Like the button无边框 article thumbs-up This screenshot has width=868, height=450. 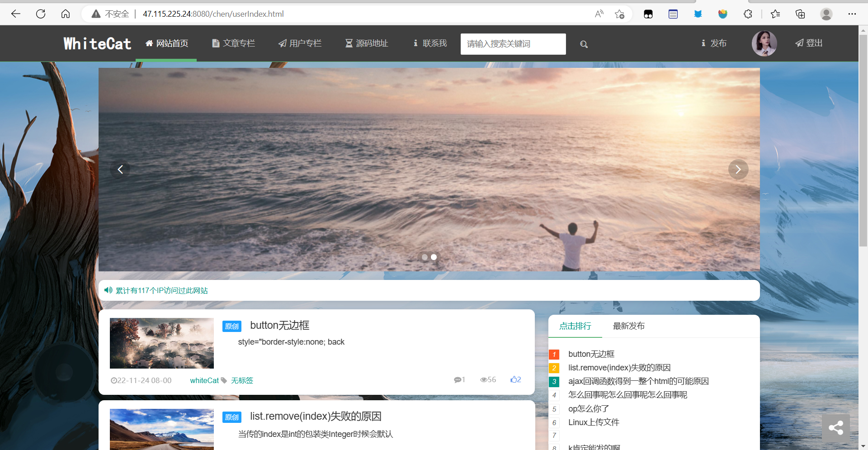coord(515,379)
